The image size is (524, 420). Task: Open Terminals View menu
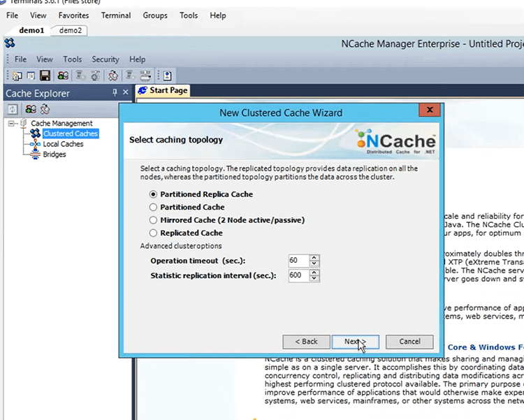click(38, 15)
